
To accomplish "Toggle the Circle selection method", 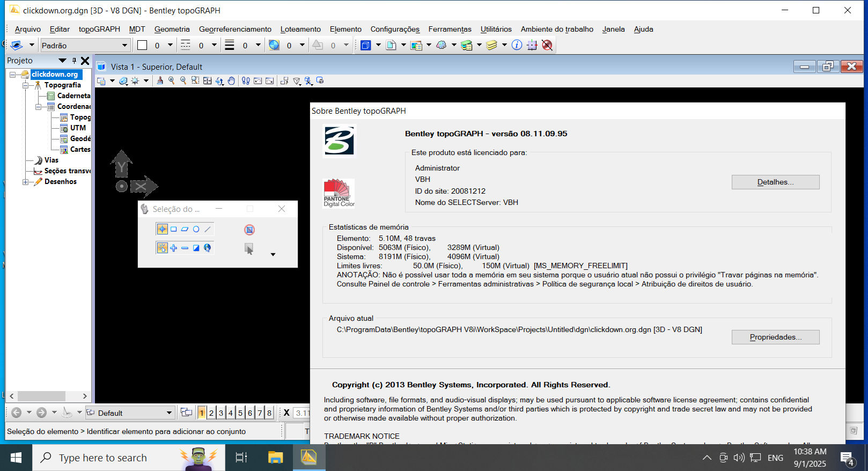I will (196, 229).
